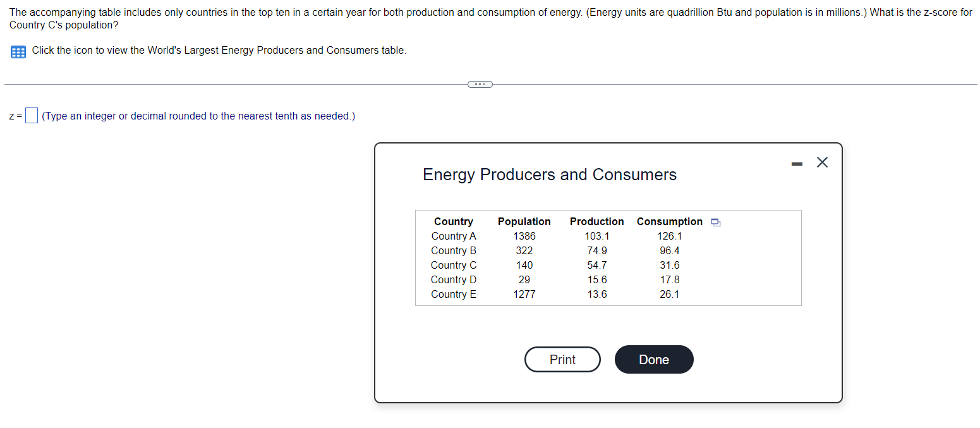Minimize the Energy Producers popup with dash icon
Screen dimensions: 980x428
click(x=797, y=163)
